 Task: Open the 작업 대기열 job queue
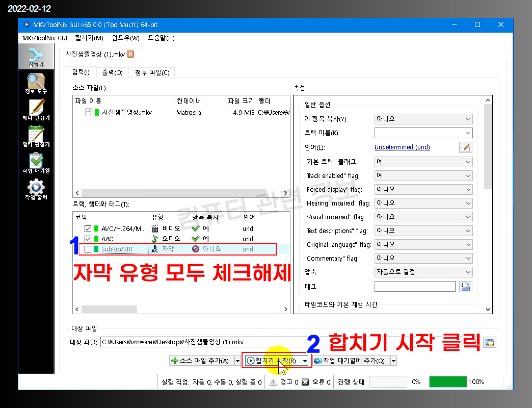pos(36,163)
